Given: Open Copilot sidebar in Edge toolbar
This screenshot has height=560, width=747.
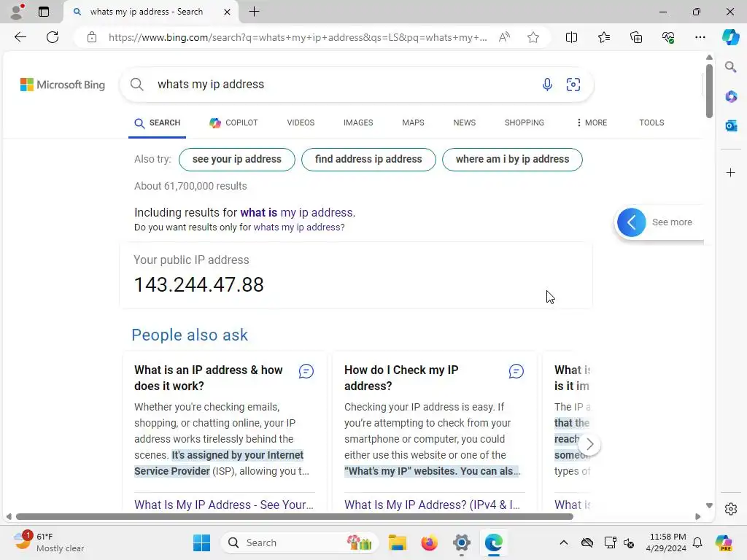Looking at the screenshot, I should 730,37.
